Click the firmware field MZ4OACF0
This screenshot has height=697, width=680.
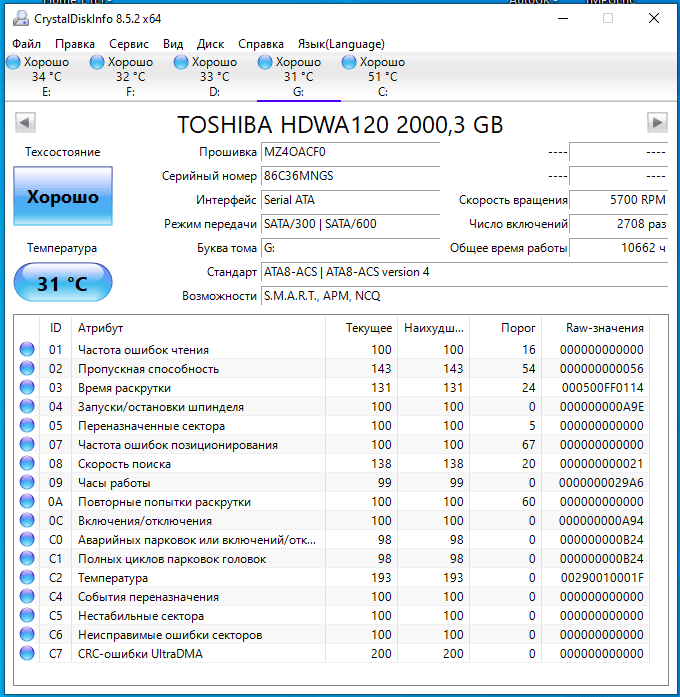pos(349,152)
